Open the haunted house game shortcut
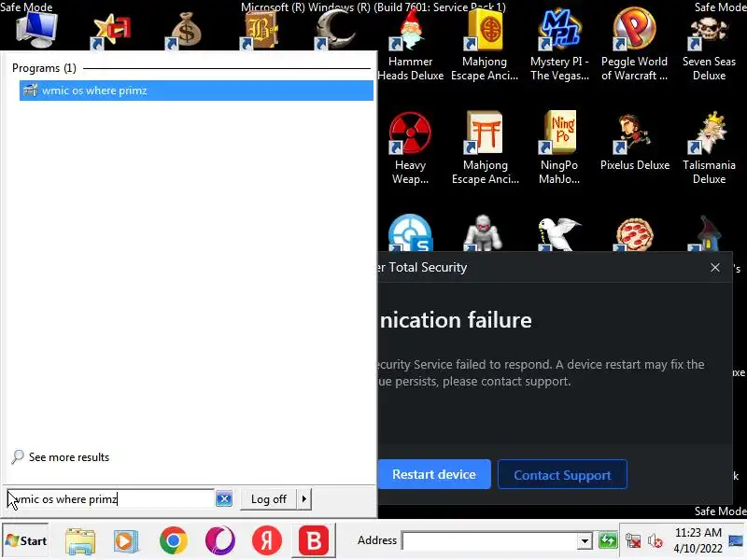This screenshot has width=747, height=560. [706, 233]
